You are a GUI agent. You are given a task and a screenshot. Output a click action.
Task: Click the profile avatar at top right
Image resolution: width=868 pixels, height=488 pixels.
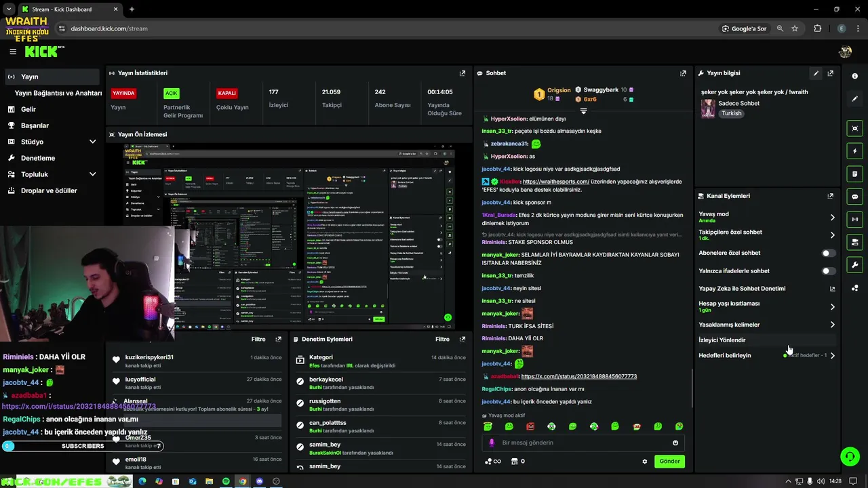845,52
